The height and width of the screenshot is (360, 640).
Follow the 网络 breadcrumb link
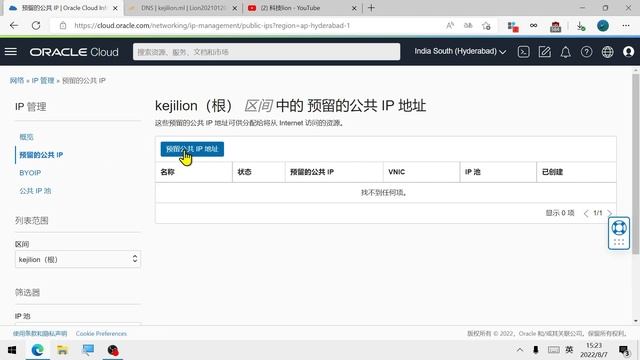(x=17, y=80)
